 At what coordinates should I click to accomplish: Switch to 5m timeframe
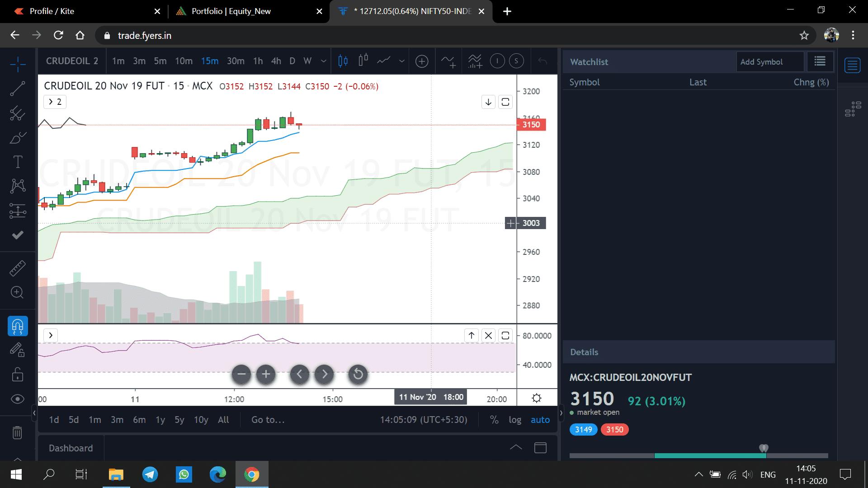pyautogui.click(x=160, y=61)
